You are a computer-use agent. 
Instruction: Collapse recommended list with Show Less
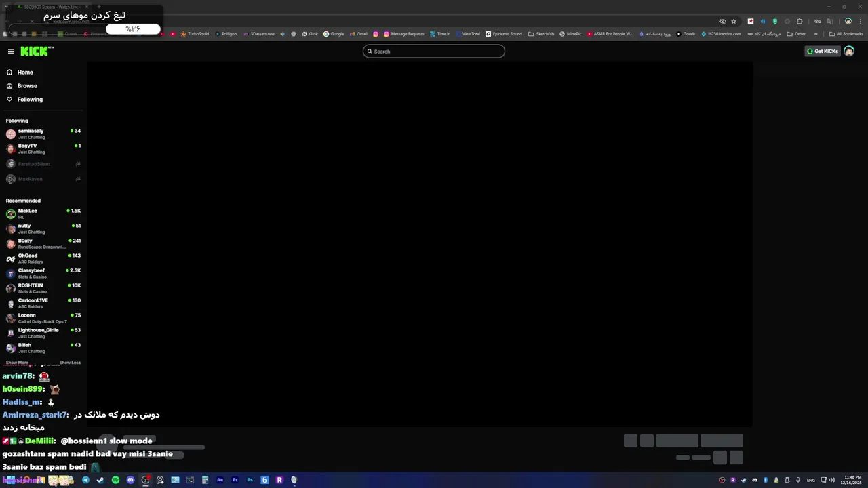[70, 363]
